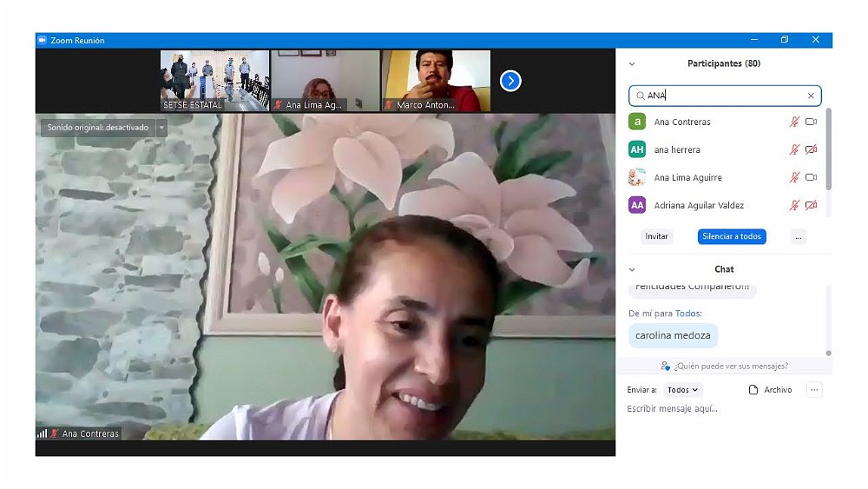Click Adriana Aguilar Valdez's purple AA avatar
Viewport: 868px width, 489px height.
coord(637,205)
